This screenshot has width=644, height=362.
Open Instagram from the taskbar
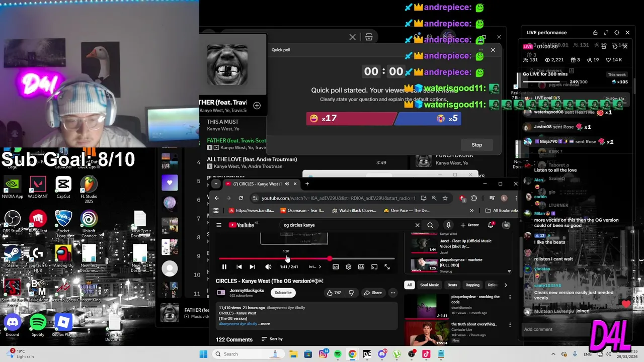(323, 354)
